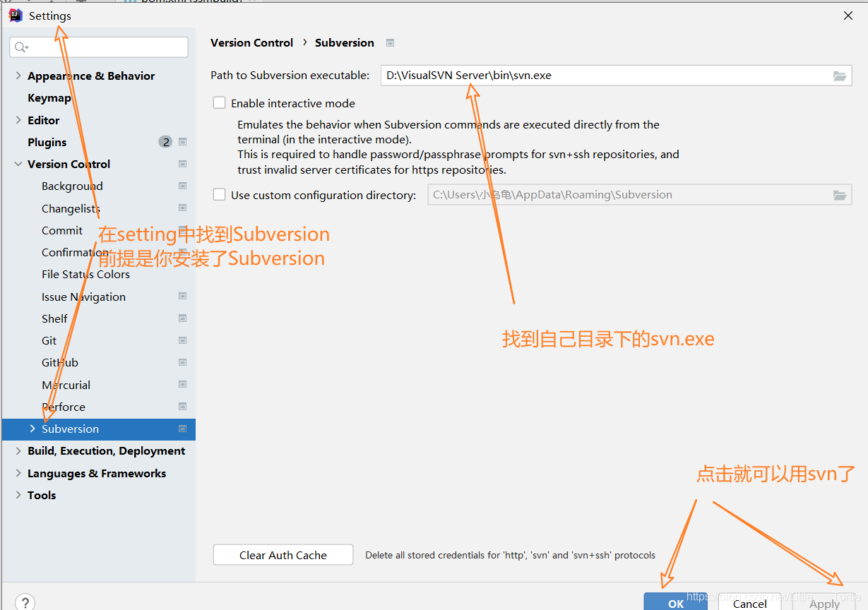Click the project icon on the Git row
The height and width of the screenshot is (610, 868).
pyautogui.click(x=183, y=340)
